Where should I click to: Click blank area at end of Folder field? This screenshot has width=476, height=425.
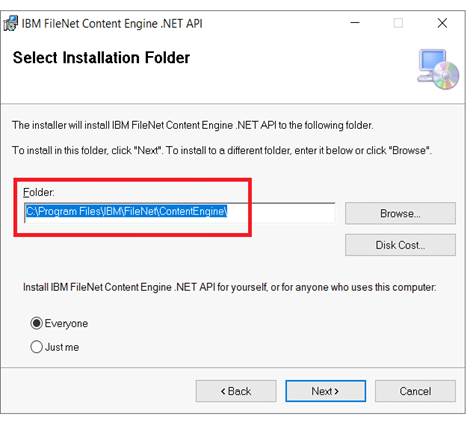click(x=281, y=213)
